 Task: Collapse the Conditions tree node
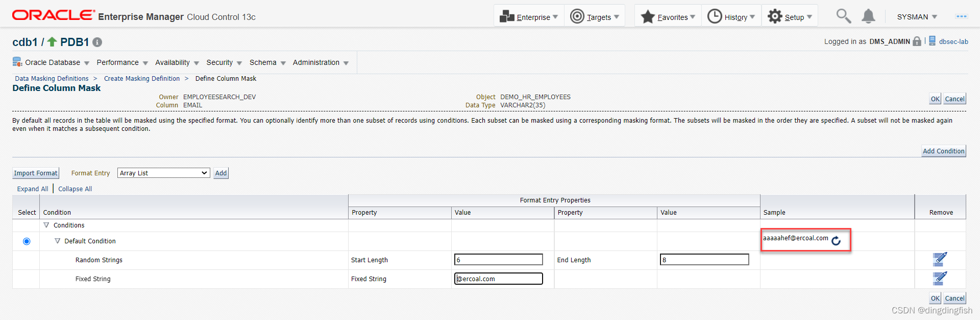[x=46, y=225]
